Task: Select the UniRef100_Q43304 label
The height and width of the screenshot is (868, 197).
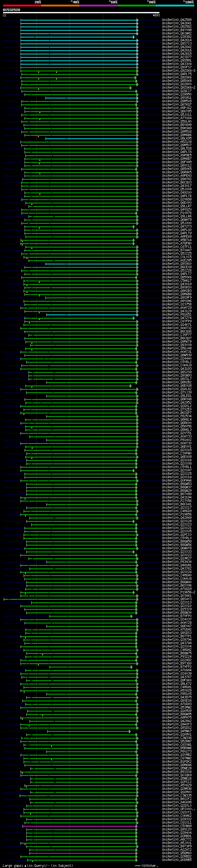Action: 177,64
